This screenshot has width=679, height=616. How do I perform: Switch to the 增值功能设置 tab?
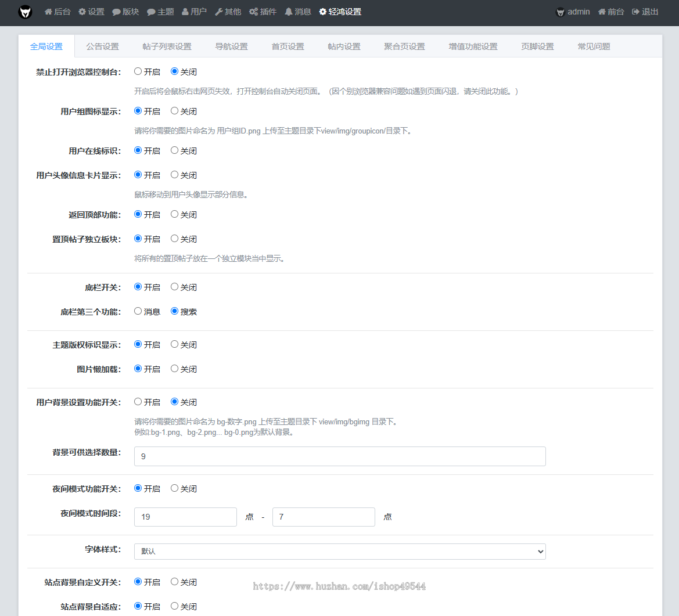473,46
